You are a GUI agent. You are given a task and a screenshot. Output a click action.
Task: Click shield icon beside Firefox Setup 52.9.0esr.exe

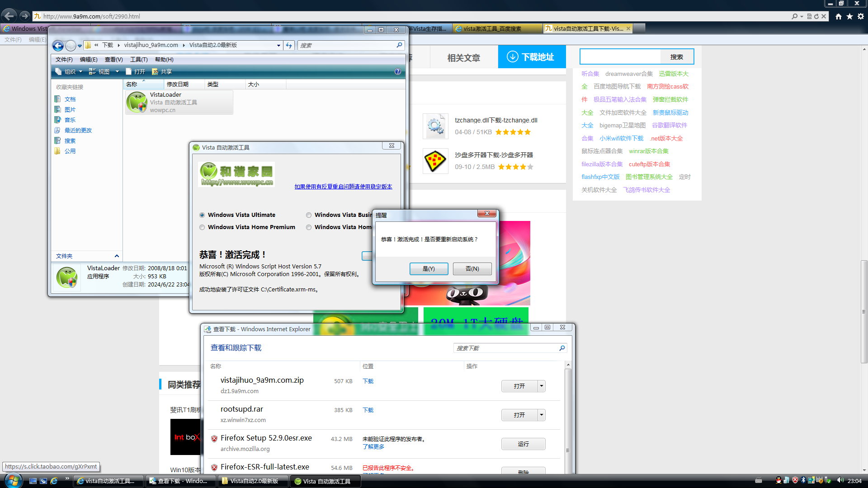214,438
